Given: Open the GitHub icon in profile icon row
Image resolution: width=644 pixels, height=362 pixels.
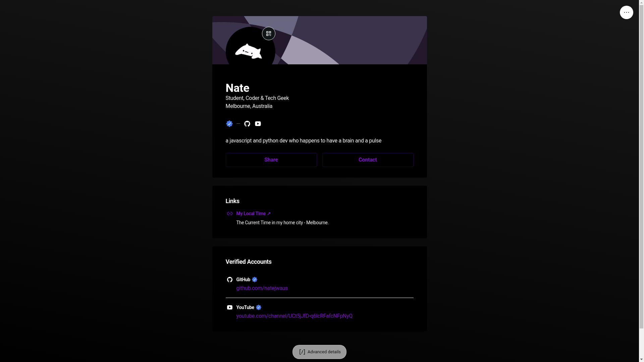Looking at the screenshot, I should tap(247, 124).
